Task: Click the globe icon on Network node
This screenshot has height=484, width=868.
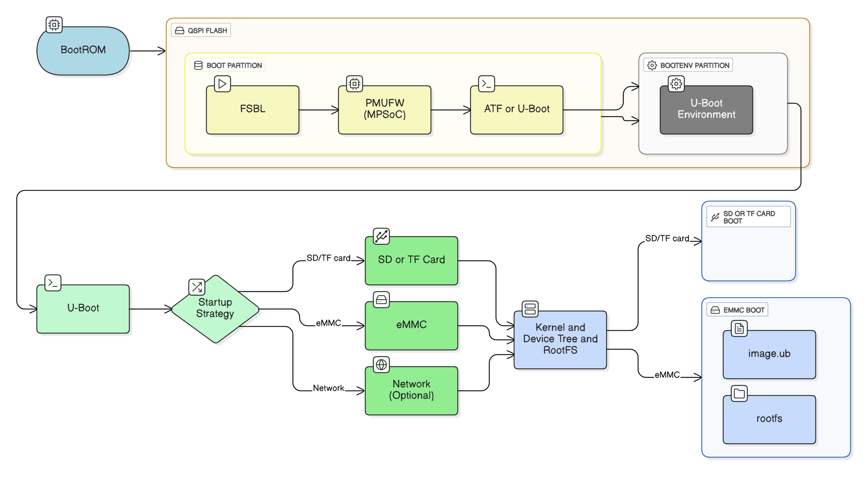Action: 381,364
